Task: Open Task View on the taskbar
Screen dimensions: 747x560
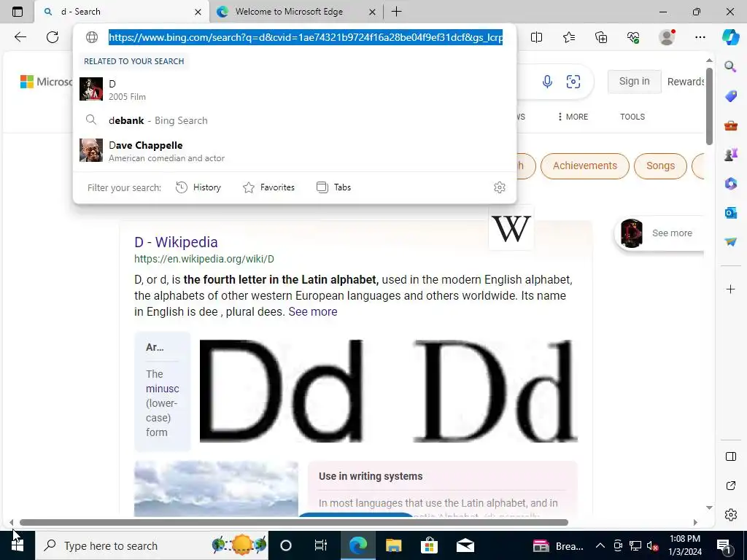Action: click(321, 545)
